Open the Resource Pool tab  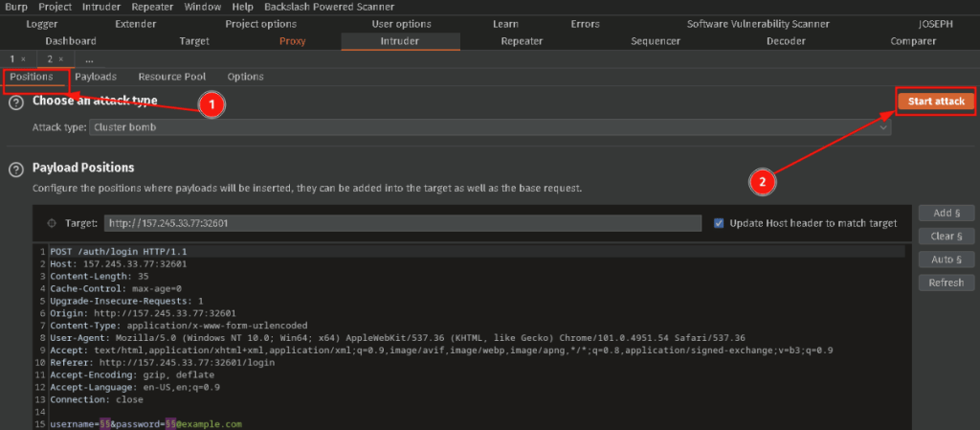pos(171,77)
